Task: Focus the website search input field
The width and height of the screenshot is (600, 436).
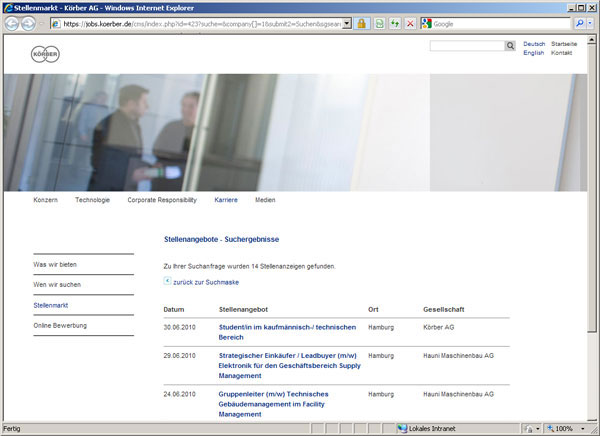Action: click(467, 46)
